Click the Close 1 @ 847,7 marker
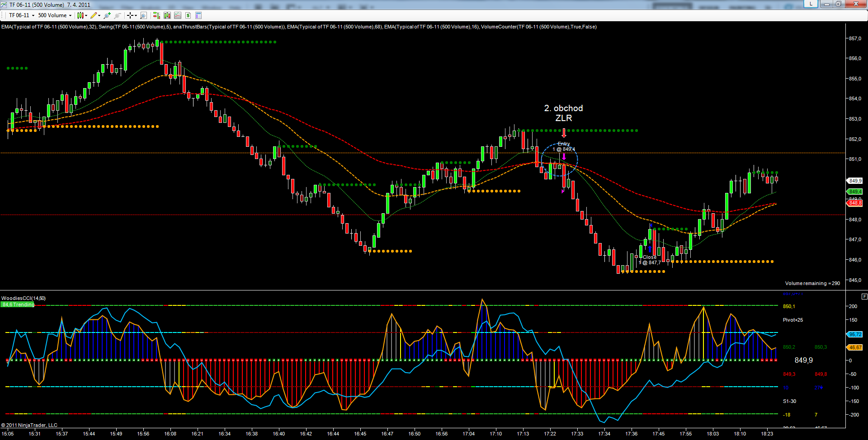The image size is (868, 440). [650, 260]
